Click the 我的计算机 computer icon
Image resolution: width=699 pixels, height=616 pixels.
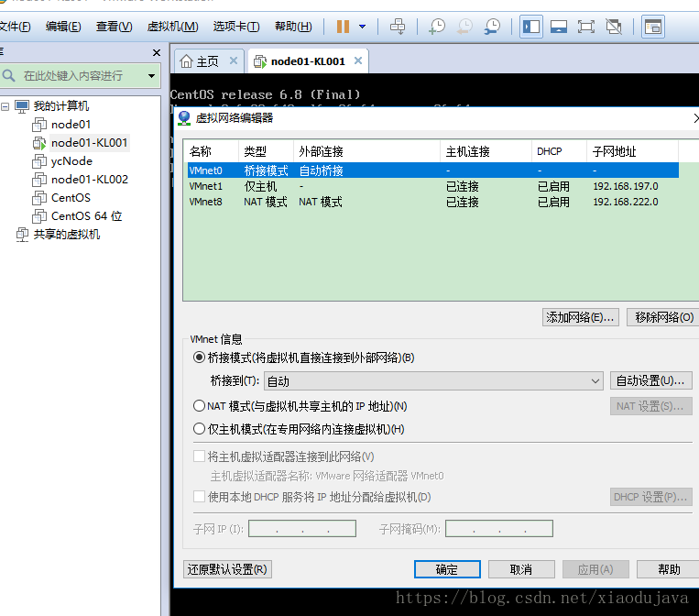22,106
